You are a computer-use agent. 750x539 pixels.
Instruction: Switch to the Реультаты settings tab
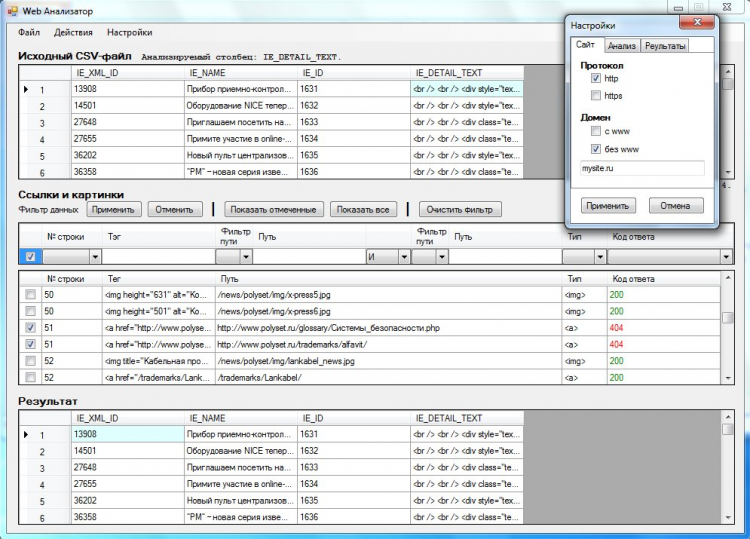pyautogui.click(x=665, y=46)
